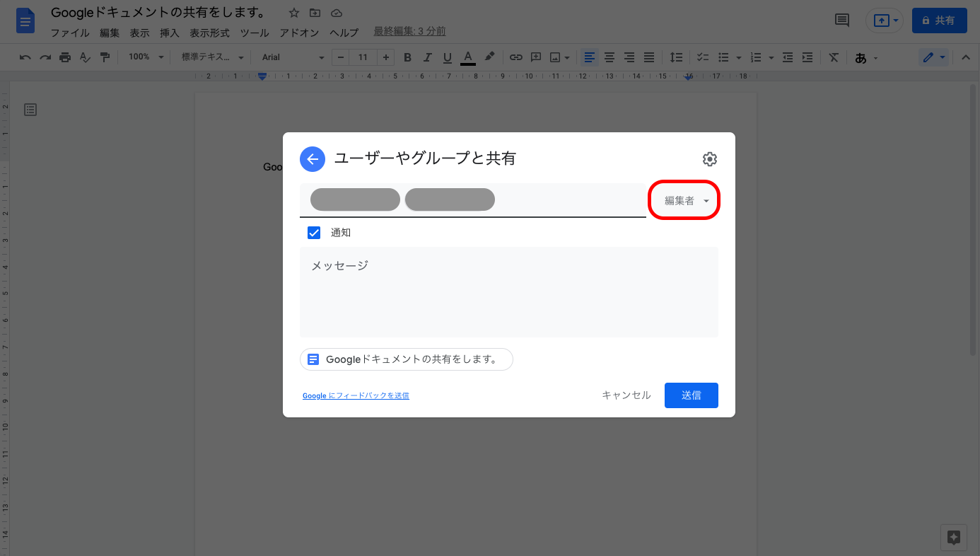The height and width of the screenshot is (556, 980).
Task: Go back with the dialog arrow button
Action: (313, 159)
